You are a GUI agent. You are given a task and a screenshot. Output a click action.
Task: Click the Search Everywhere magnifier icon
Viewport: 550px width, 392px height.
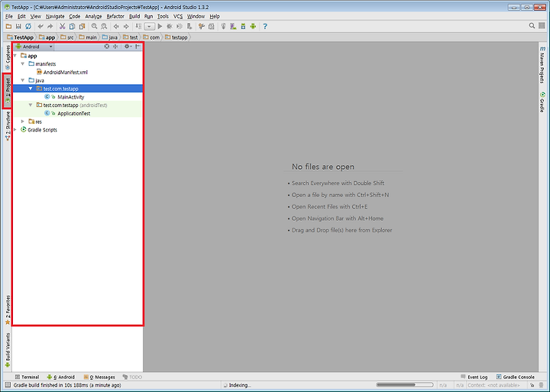click(532, 26)
